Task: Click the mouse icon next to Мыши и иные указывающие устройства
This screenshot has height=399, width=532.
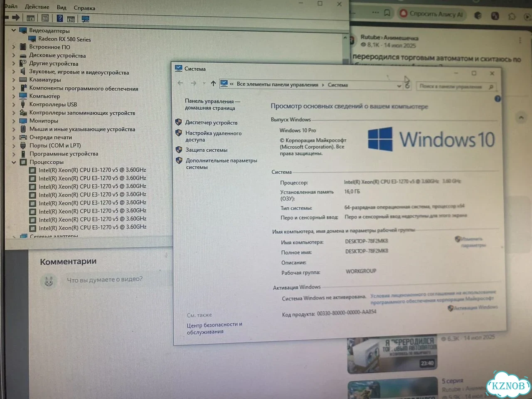Action: click(x=23, y=129)
